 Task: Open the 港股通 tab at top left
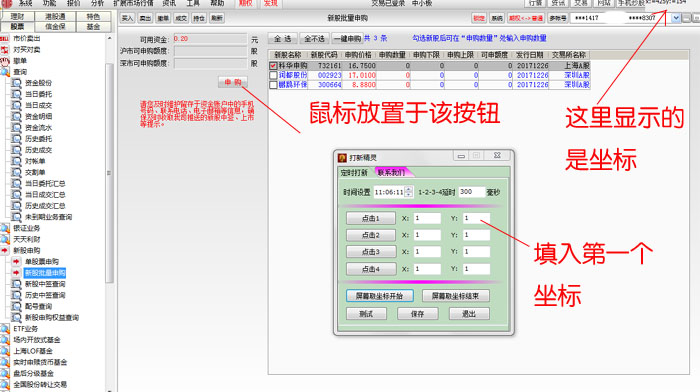55,17
